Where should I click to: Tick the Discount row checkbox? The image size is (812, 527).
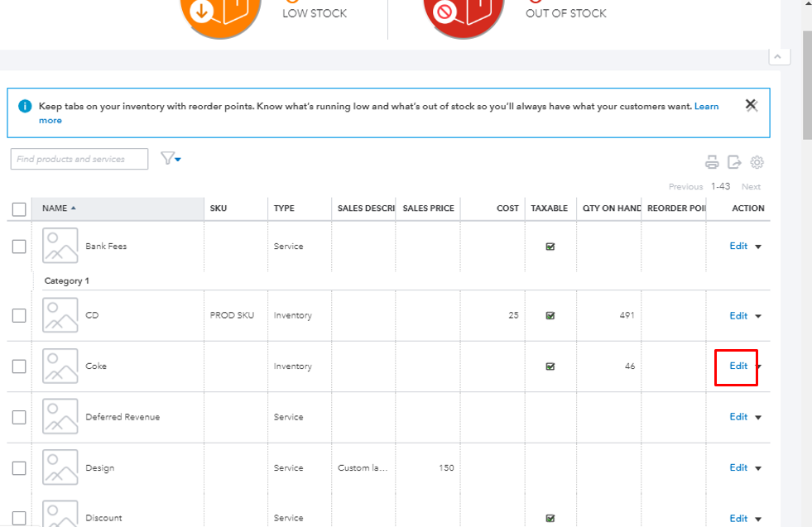19,518
